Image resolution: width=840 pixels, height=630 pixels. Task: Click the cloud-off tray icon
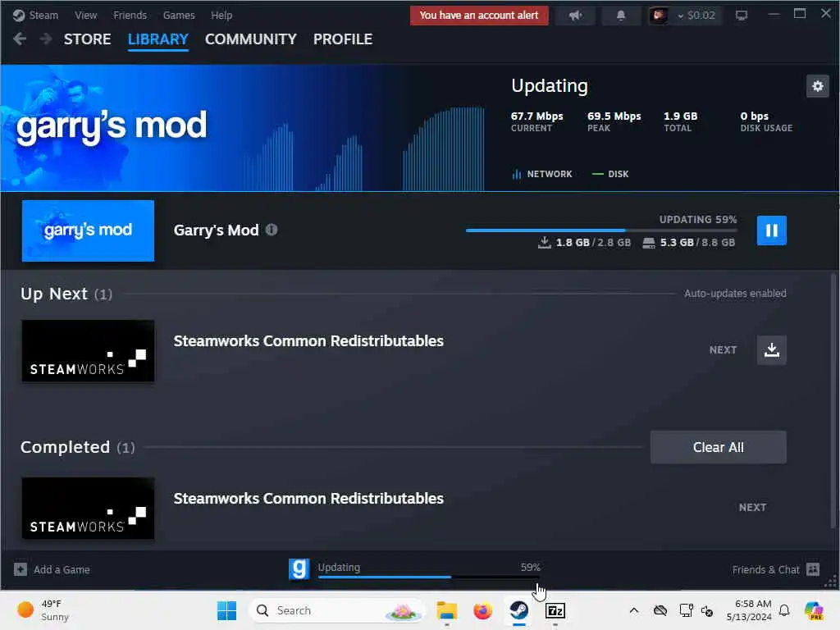point(660,610)
